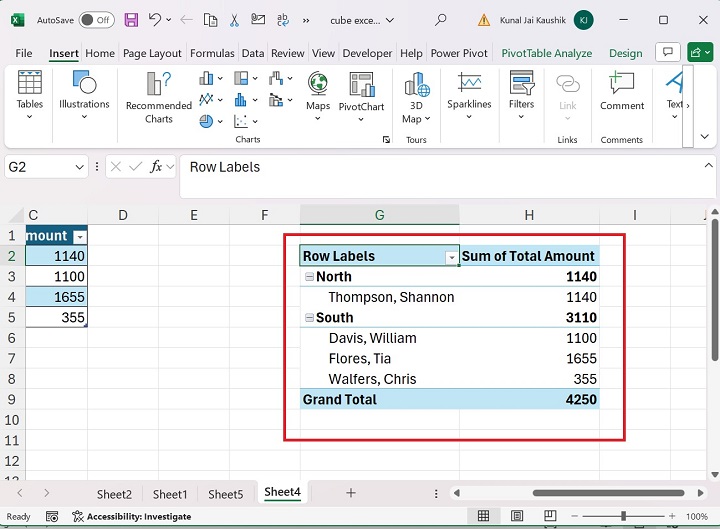The height and width of the screenshot is (529, 720).
Task: Click the Undo arrow icon
Action: pos(155,20)
